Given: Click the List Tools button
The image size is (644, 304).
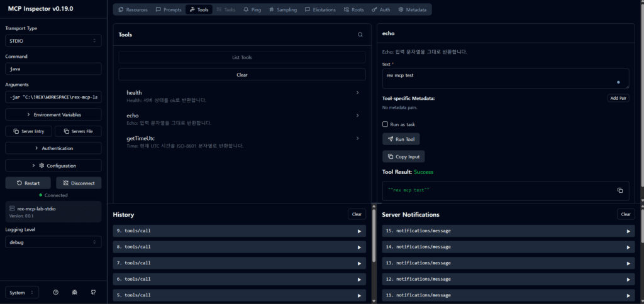Looking at the screenshot, I should click(242, 57).
